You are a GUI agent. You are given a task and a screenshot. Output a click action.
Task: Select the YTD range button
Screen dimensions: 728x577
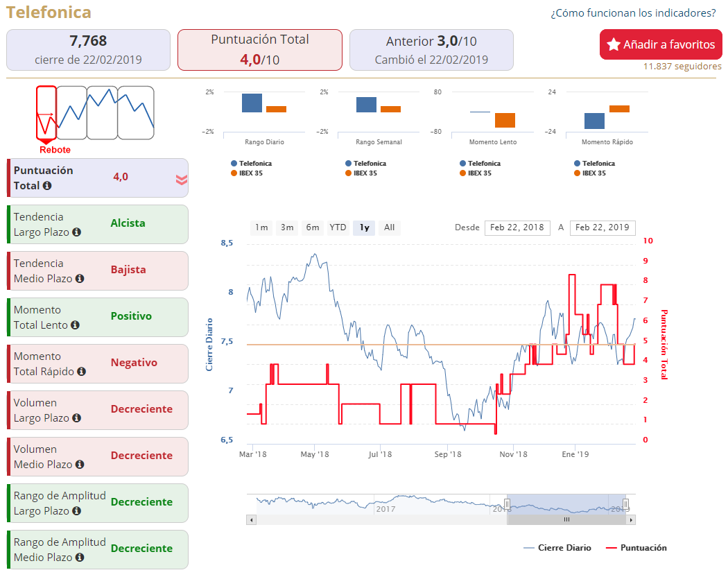[338, 227]
